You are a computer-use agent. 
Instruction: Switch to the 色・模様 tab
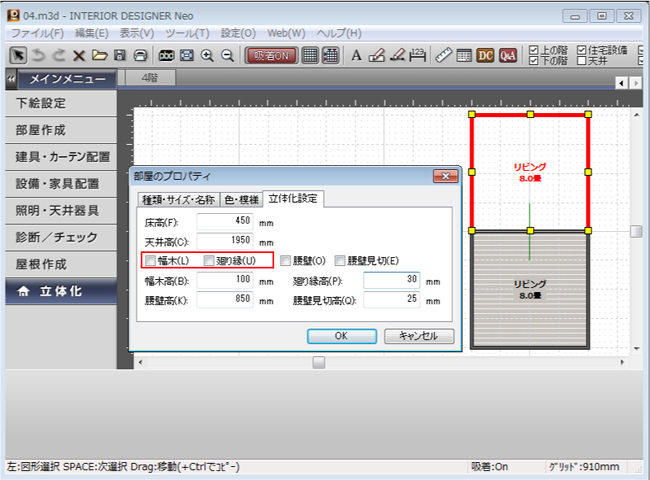(240, 199)
